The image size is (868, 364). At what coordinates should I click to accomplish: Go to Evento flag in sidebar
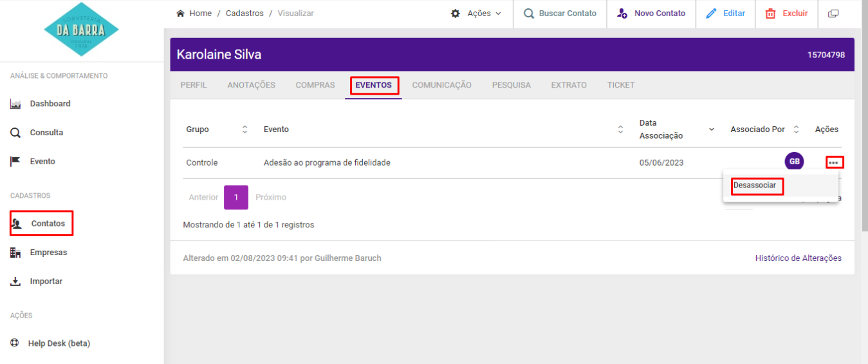42,162
